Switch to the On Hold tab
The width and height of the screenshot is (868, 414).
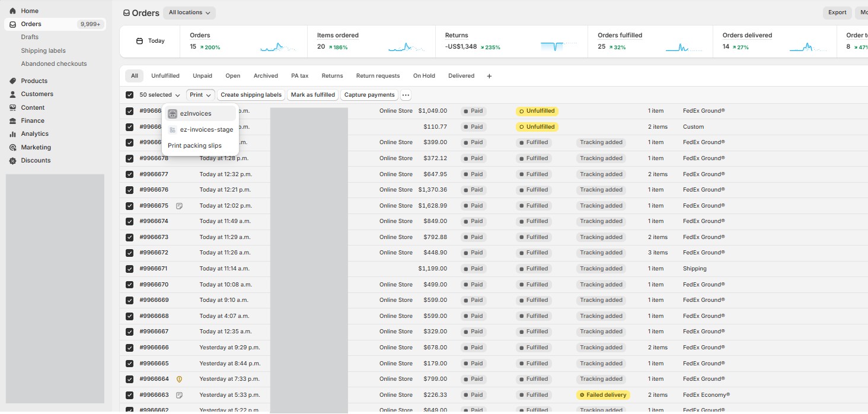point(424,76)
